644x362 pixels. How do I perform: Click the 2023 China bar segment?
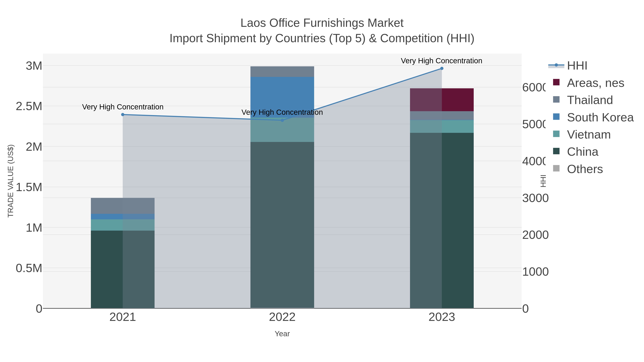(442, 221)
